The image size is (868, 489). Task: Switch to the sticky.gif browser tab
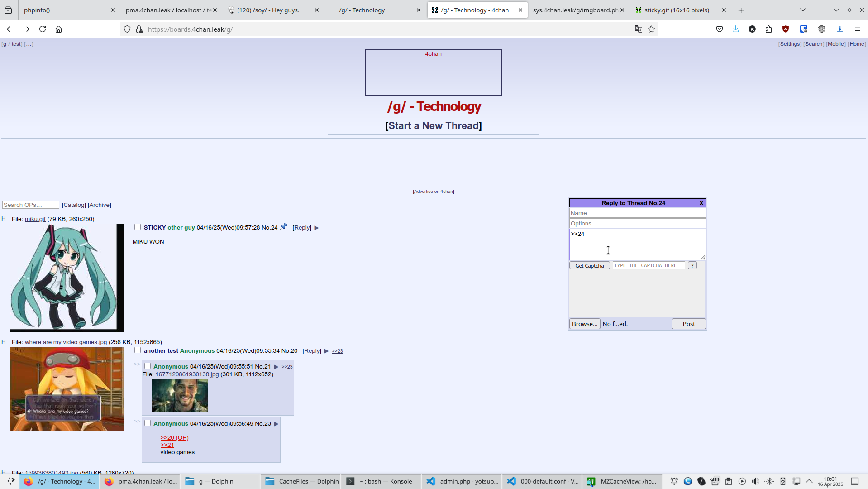[x=676, y=10]
